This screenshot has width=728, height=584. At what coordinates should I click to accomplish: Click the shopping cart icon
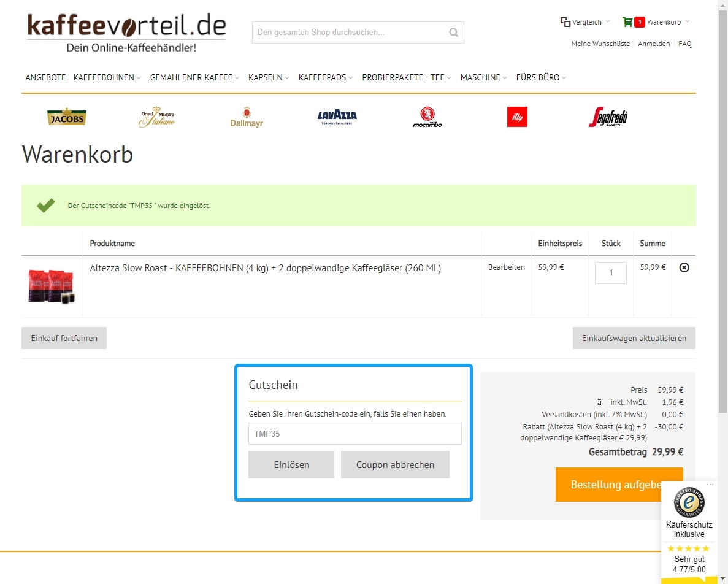(627, 22)
